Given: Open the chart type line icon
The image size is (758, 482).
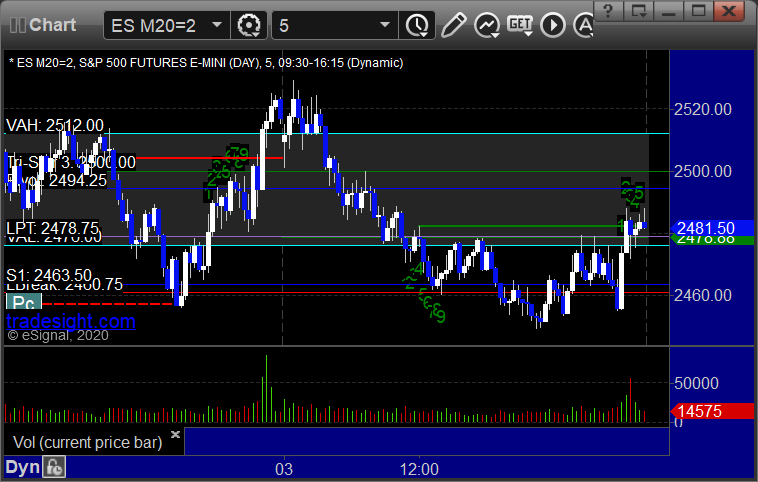Looking at the screenshot, I should click(x=486, y=25).
